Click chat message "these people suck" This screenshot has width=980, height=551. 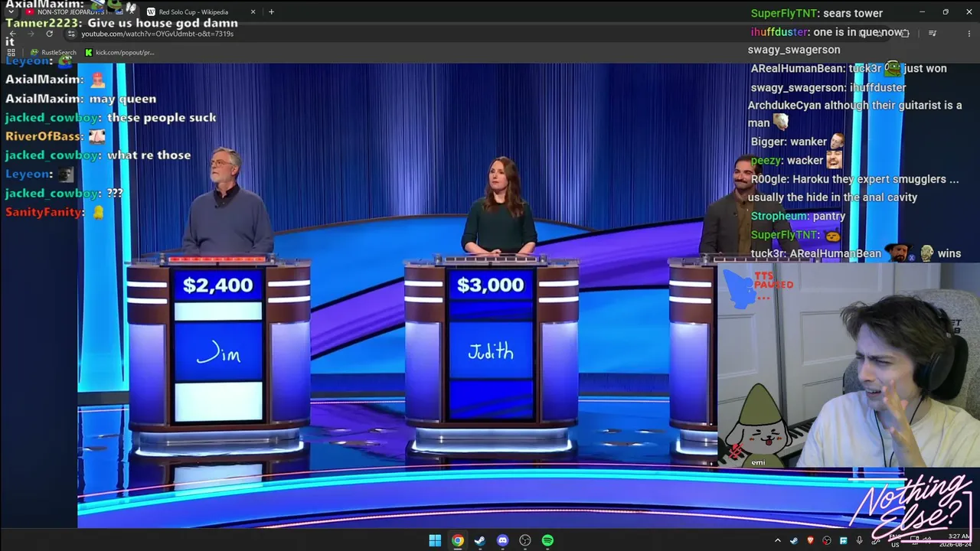[x=162, y=118]
